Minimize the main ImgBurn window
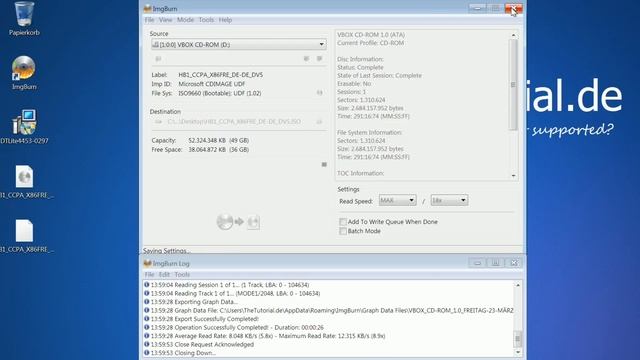 477,8
